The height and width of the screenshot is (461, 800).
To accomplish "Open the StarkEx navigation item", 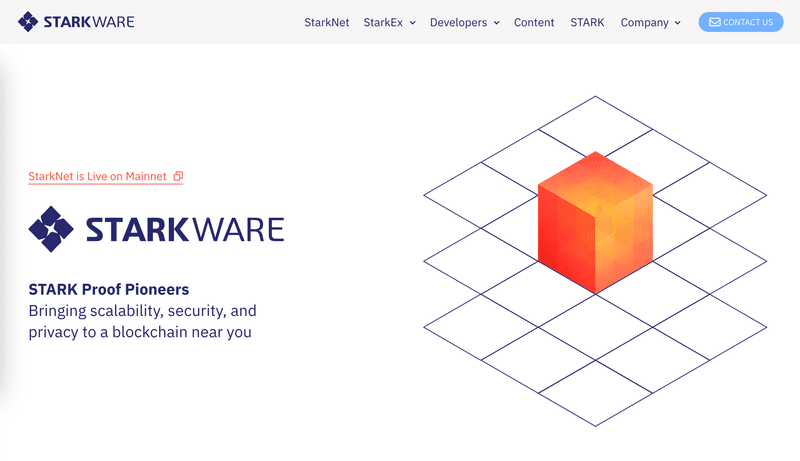I will click(x=383, y=22).
